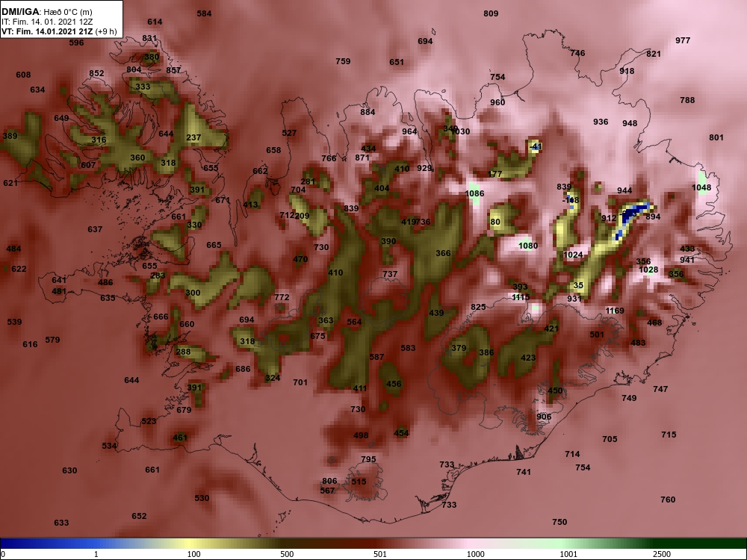Click the map value '530'
This screenshot has height=560, width=747.
coord(202,498)
